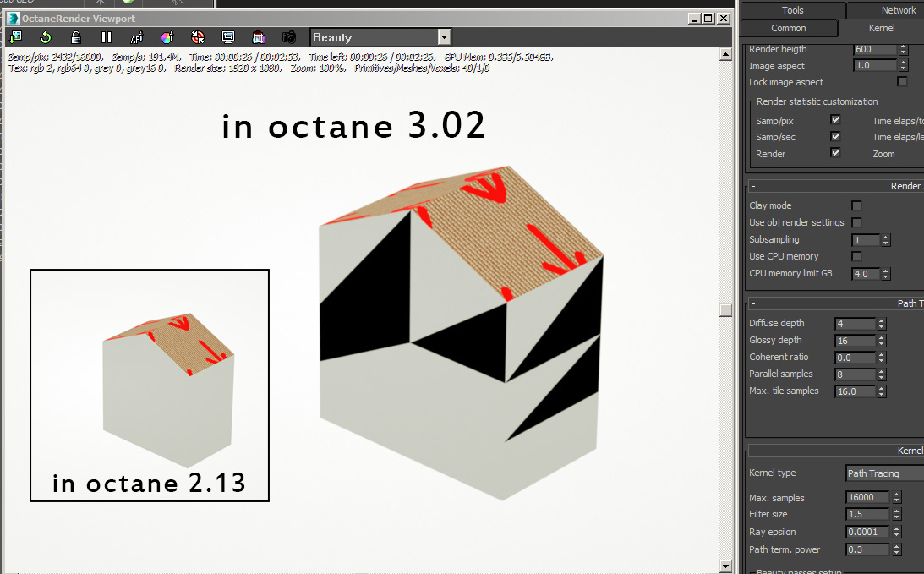Click the viewport scrollbar down arrow
This screenshot has width=924, height=574.
[x=726, y=566]
